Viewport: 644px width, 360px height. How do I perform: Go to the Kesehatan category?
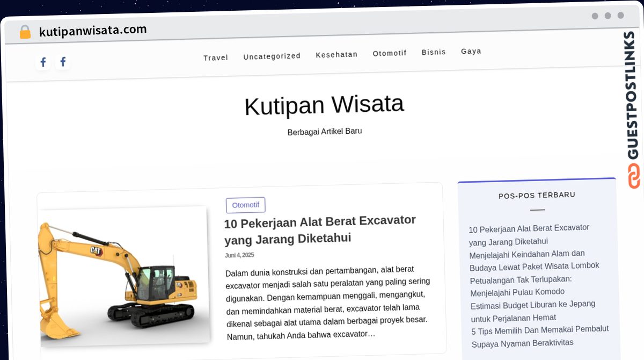point(336,54)
